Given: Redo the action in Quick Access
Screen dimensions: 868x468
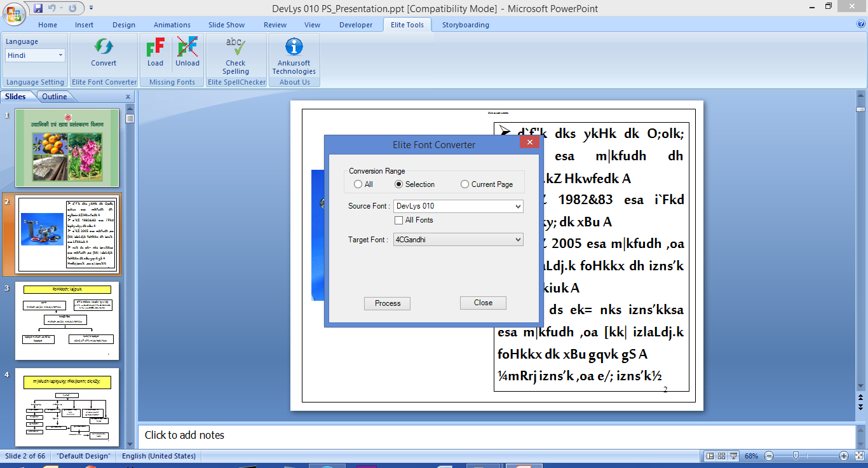Looking at the screenshot, I should pyautogui.click(x=72, y=8).
